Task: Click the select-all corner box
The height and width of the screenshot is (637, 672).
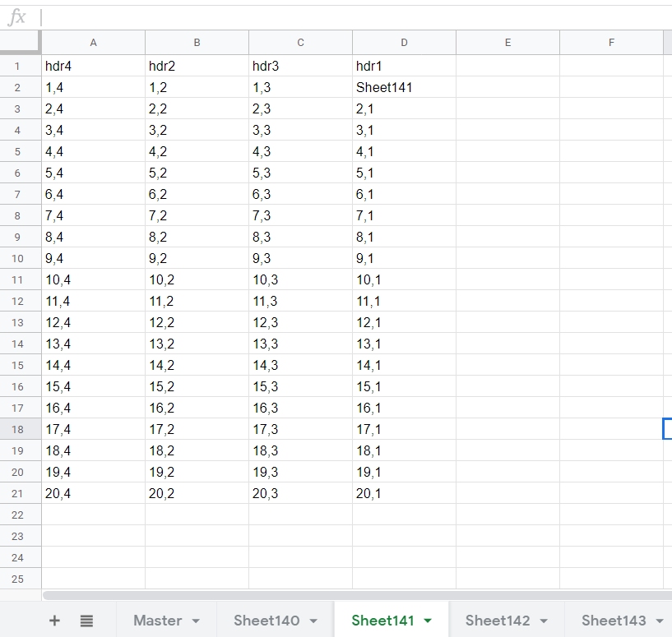Action: 21,42
